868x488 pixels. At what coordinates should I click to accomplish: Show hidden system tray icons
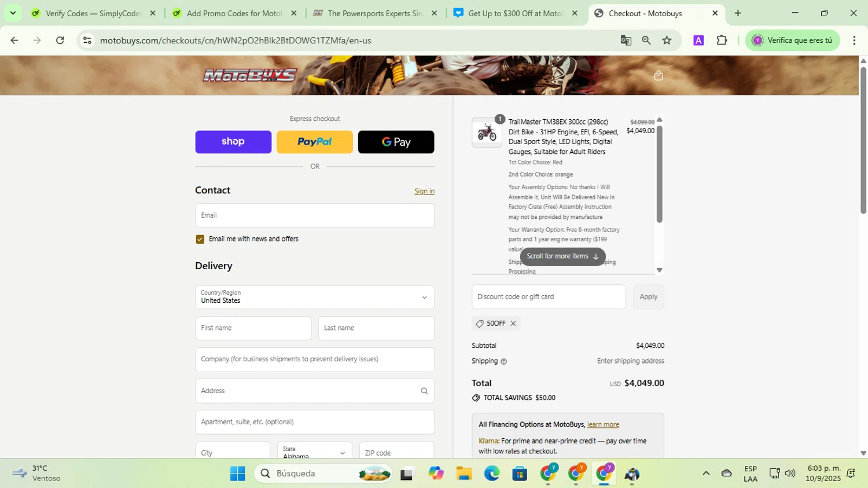pyautogui.click(x=706, y=474)
